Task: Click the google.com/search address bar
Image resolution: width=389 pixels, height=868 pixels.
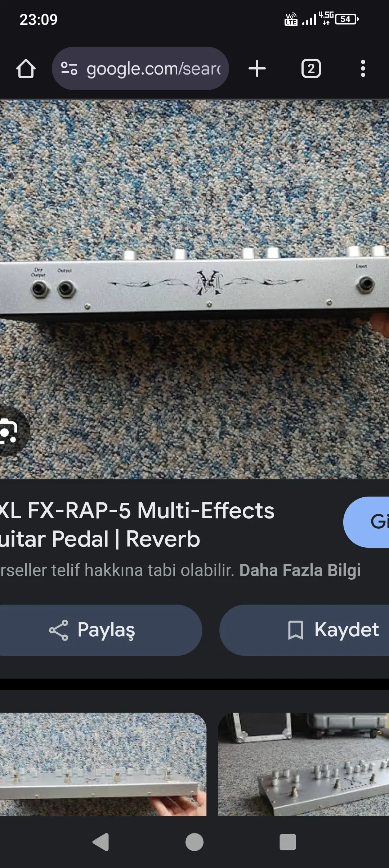Action: click(x=140, y=68)
